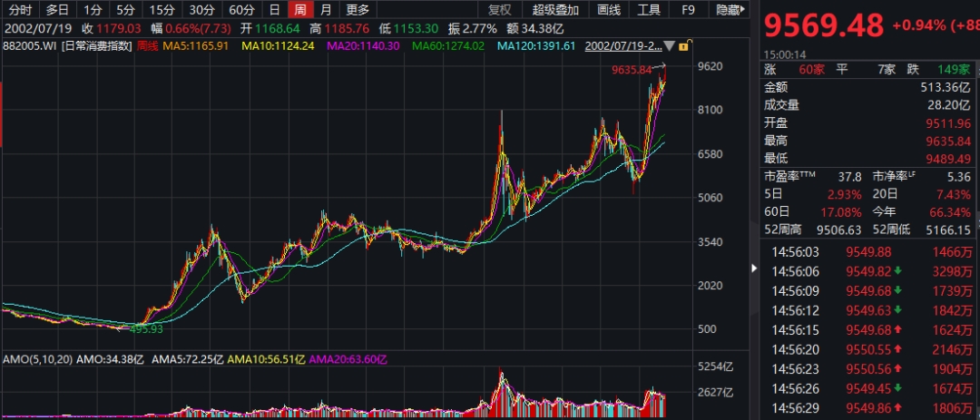Click the 52周高 9506.63 value
The image size is (980, 420).
(x=840, y=230)
